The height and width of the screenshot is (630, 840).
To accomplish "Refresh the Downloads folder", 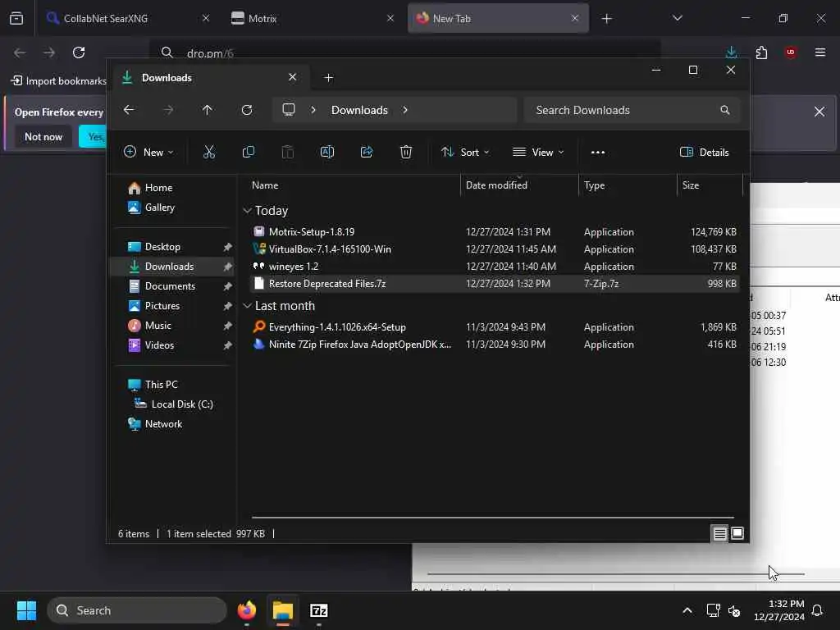I will (246, 110).
